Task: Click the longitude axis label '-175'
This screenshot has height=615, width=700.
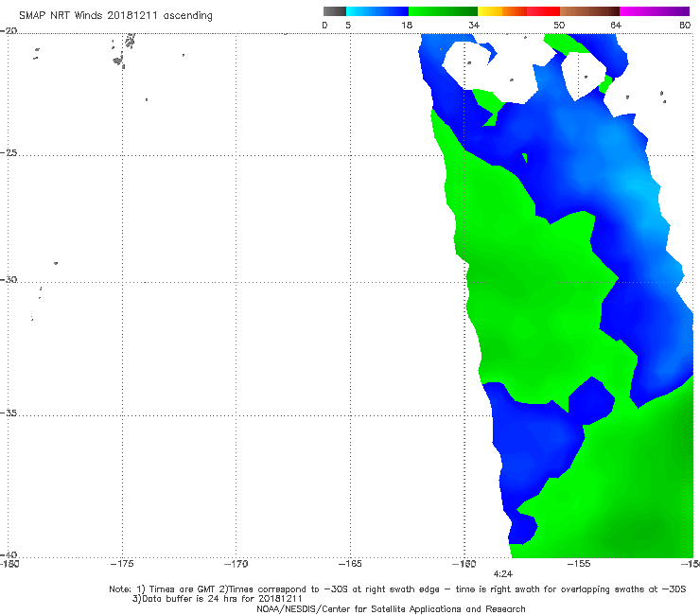Action: click(122, 564)
